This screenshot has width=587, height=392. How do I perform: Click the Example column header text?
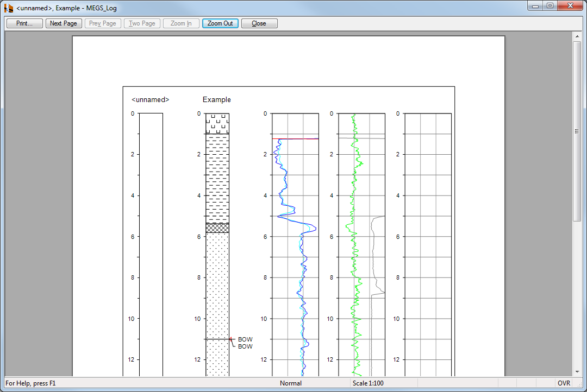(x=216, y=100)
